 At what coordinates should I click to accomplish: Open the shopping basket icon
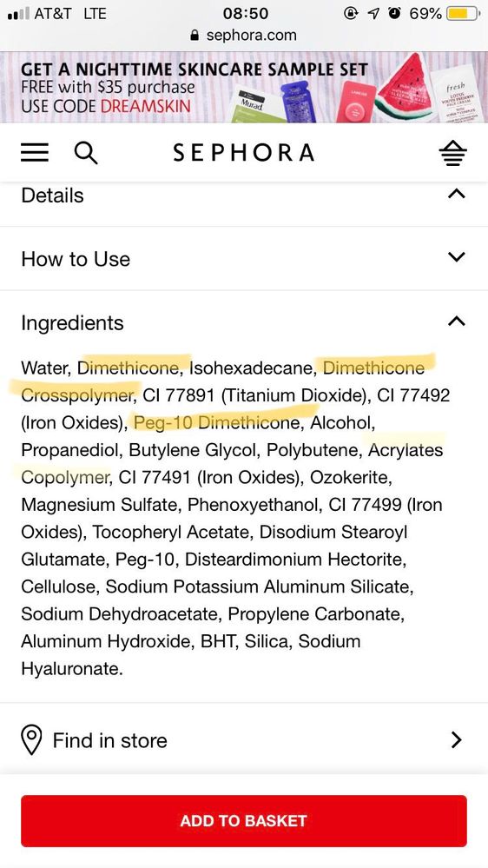[452, 153]
